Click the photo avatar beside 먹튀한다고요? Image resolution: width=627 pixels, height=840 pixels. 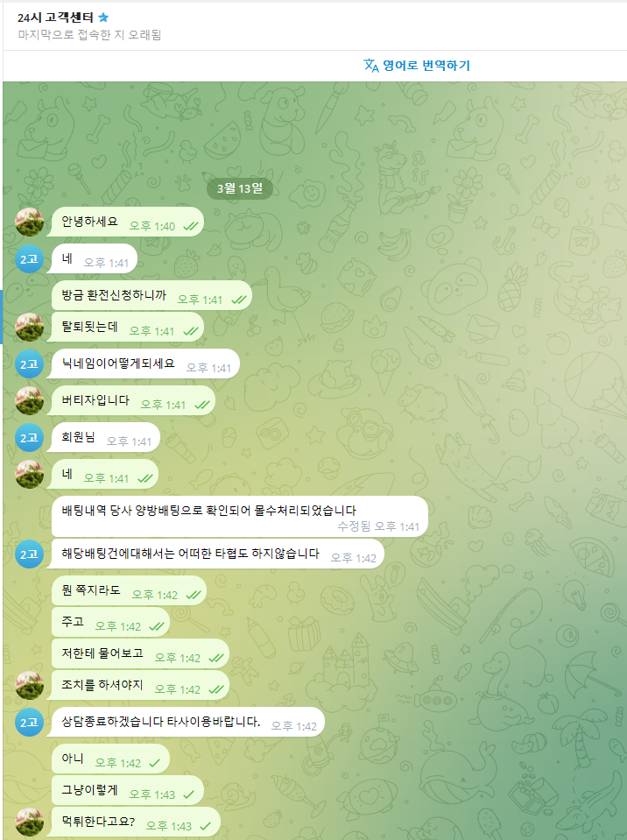tap(29, 822)
